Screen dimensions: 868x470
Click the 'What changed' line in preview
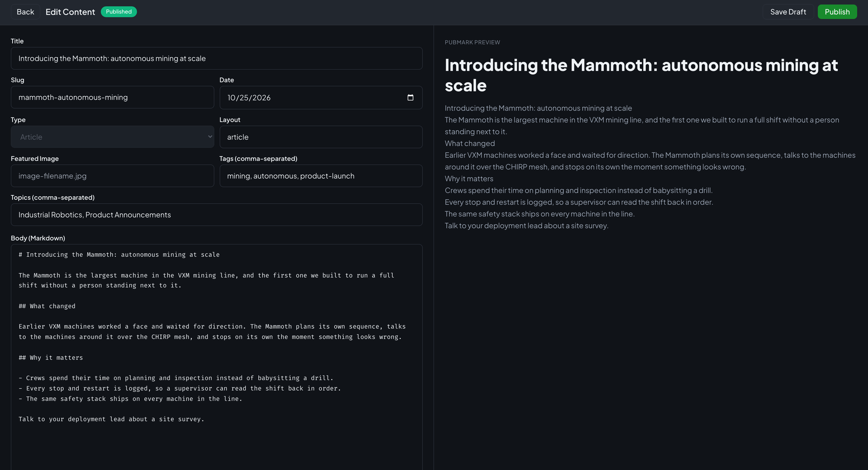click(x=470, y=143)
